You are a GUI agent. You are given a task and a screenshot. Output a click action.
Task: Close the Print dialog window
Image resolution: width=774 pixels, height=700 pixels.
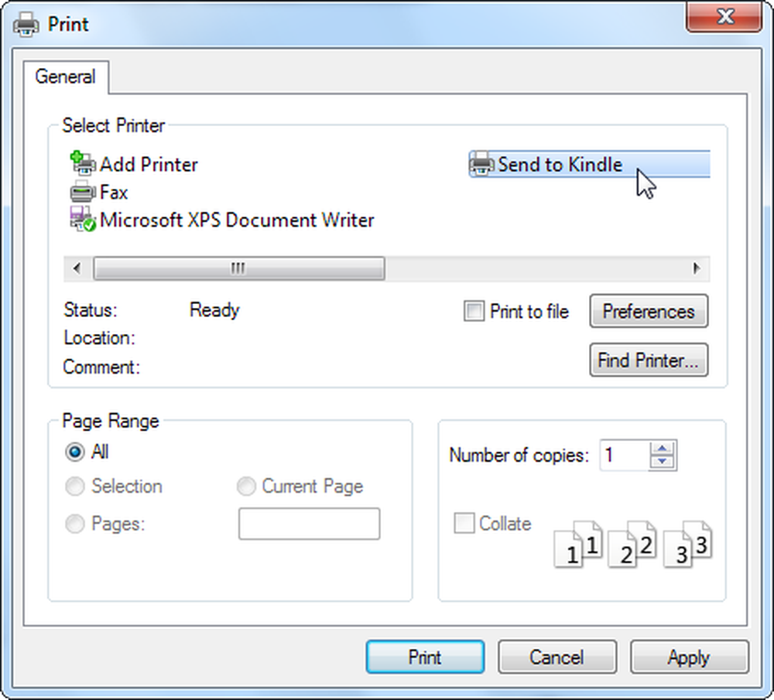(x=724, y=17)
